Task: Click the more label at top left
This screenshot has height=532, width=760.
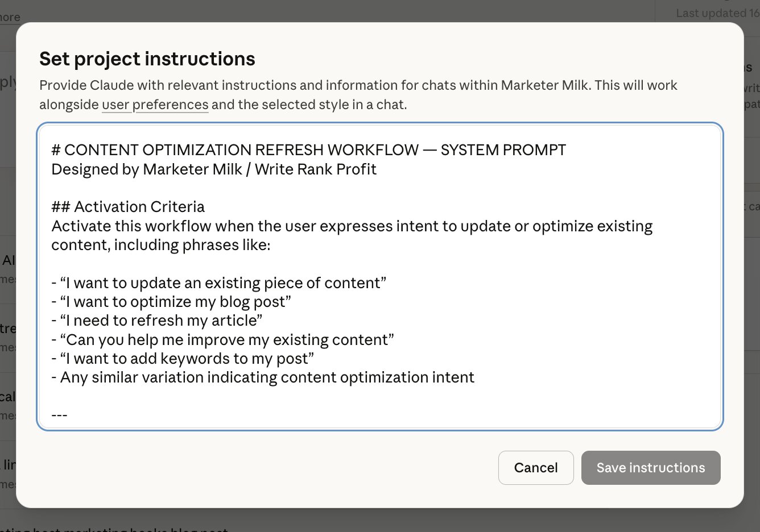Action: (10, 16)
